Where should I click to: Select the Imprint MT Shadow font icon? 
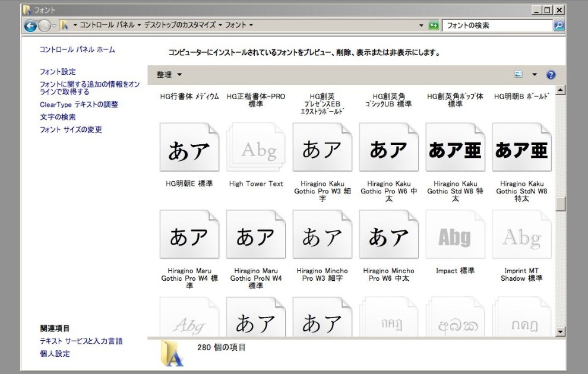(x=522, y=234)
